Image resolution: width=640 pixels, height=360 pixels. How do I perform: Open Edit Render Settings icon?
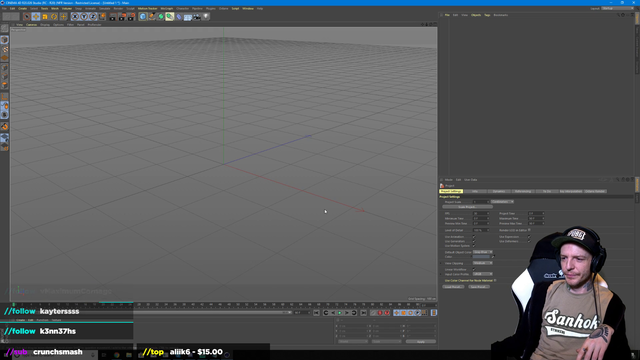tap(131, 17)
